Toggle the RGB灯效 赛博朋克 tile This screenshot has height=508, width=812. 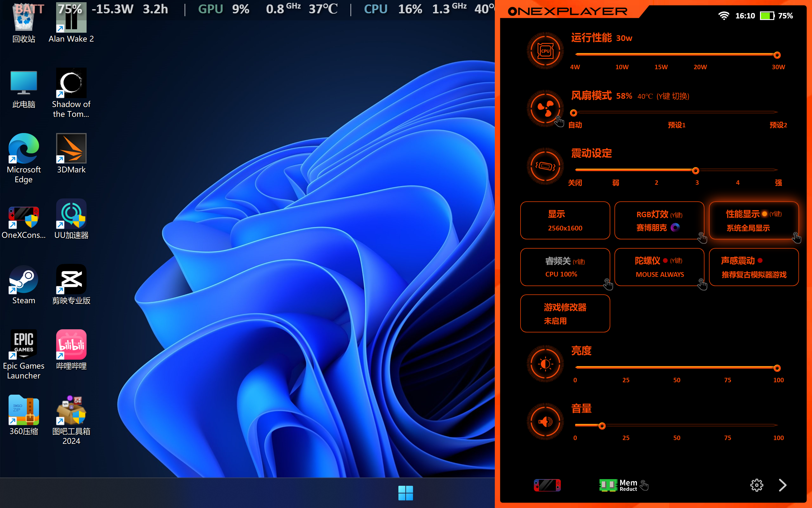click(x=659, y=220)
